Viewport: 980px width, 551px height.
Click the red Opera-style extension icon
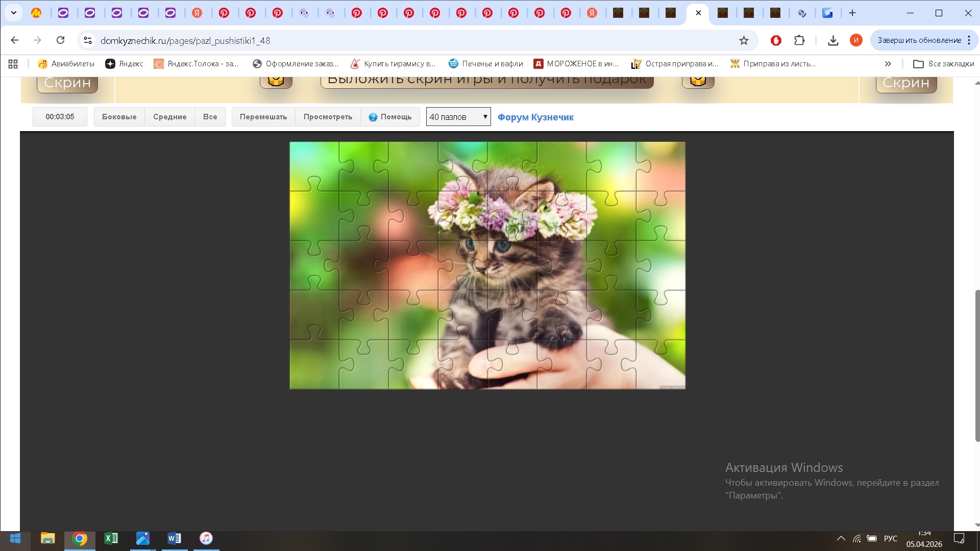(x=776, y=40)
